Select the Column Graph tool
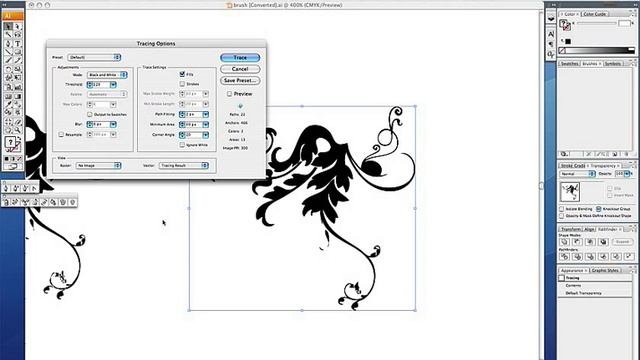Viewport: 640px width, 360px height. coord(18,87)
